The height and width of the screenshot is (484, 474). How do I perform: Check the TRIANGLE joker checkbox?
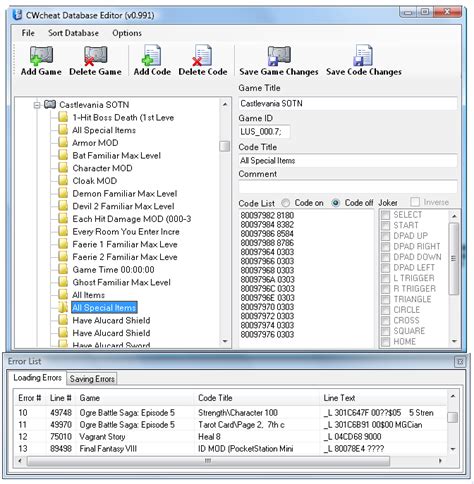pyautogui.click(x=385, y=299)
